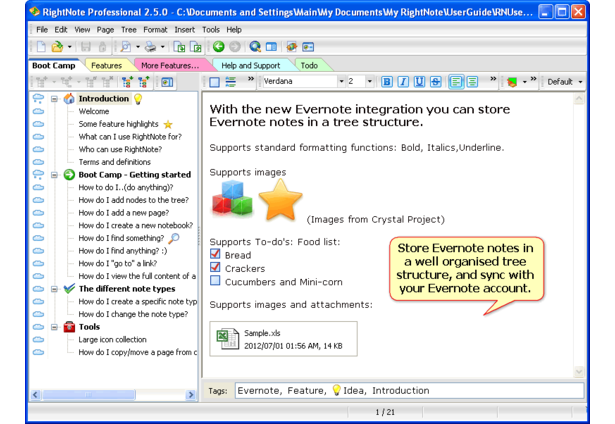Click the tree horizontal scrollbar right arrow
The height and width of the screenshot is (424, 615).
[x=191, y=395]
